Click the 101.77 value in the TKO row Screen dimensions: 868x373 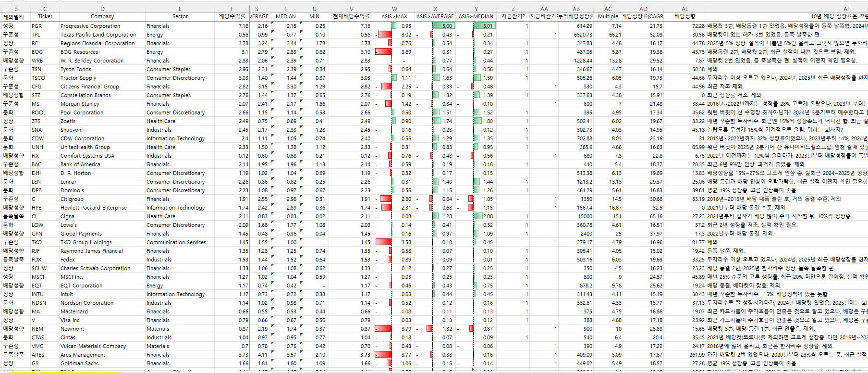[x=685, y=242]
